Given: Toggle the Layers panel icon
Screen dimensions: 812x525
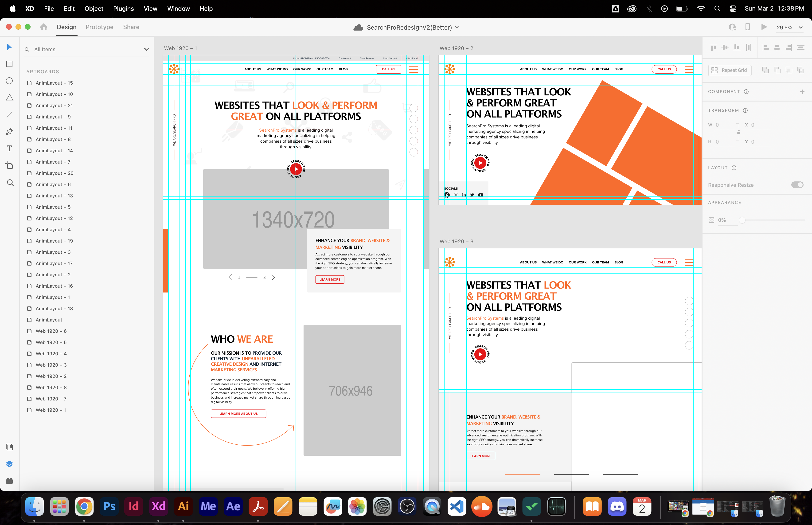Looking at the screenshot, I should click(10, 464).
